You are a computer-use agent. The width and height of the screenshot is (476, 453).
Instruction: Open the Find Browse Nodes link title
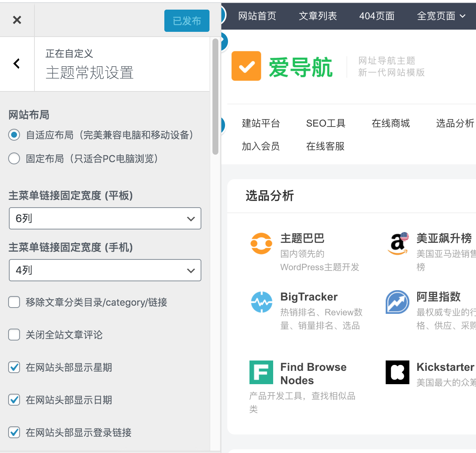314,374
